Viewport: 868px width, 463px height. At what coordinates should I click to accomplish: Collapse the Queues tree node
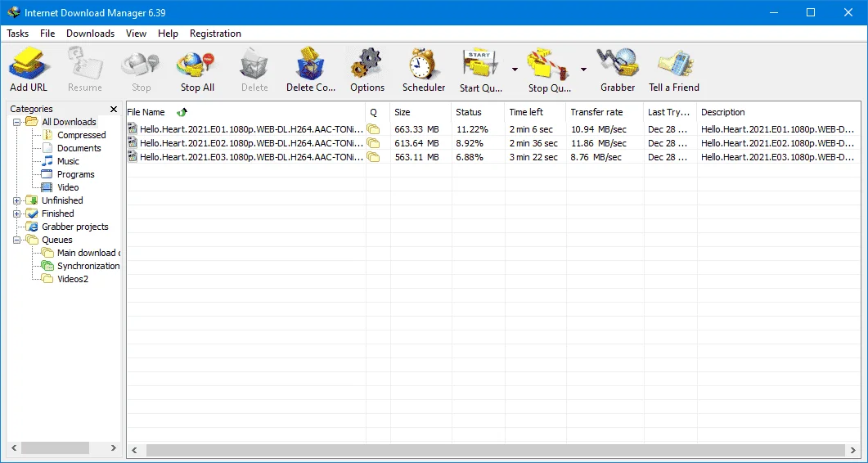click(16, 240)
